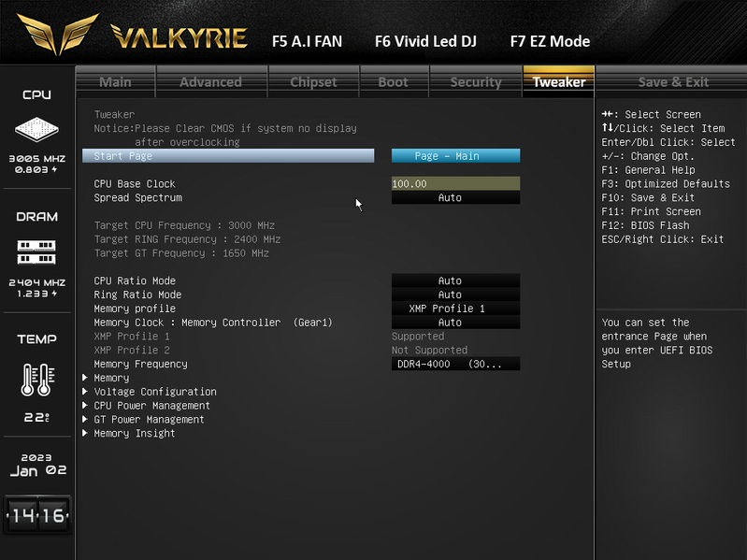Click the CPU 3005 MHZ reading
The image size is (747, 560).
[37, 159]
